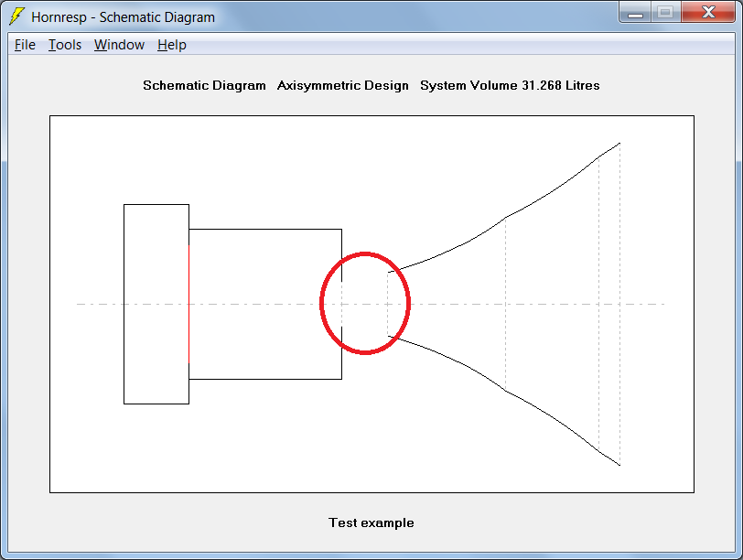Open the Window menu
Image resolution: width=743 pixels, height=560 pixels.
(119, 45)
